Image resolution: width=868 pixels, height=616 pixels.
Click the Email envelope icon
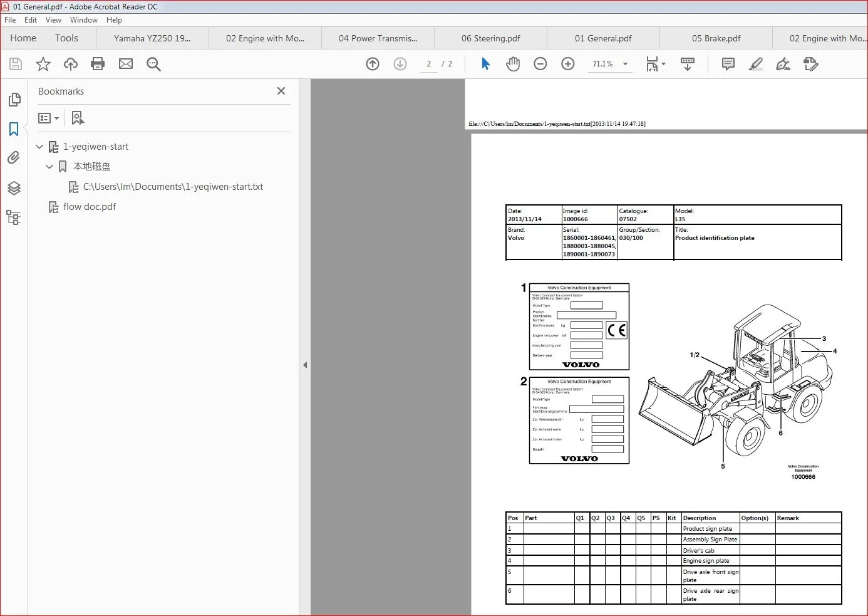pyautogui.click(x=126, y=64)
